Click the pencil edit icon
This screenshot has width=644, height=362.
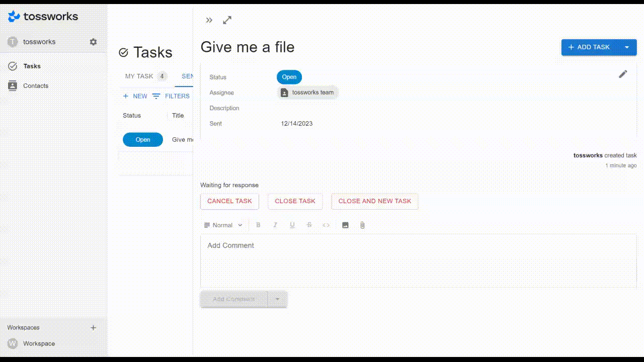point(623,74)
